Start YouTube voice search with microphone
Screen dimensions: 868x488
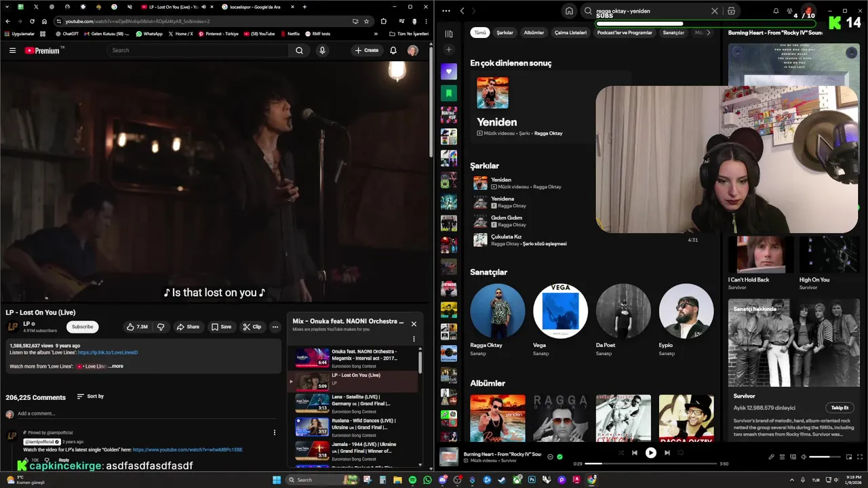pyautogui.click(x=322, y=50)
